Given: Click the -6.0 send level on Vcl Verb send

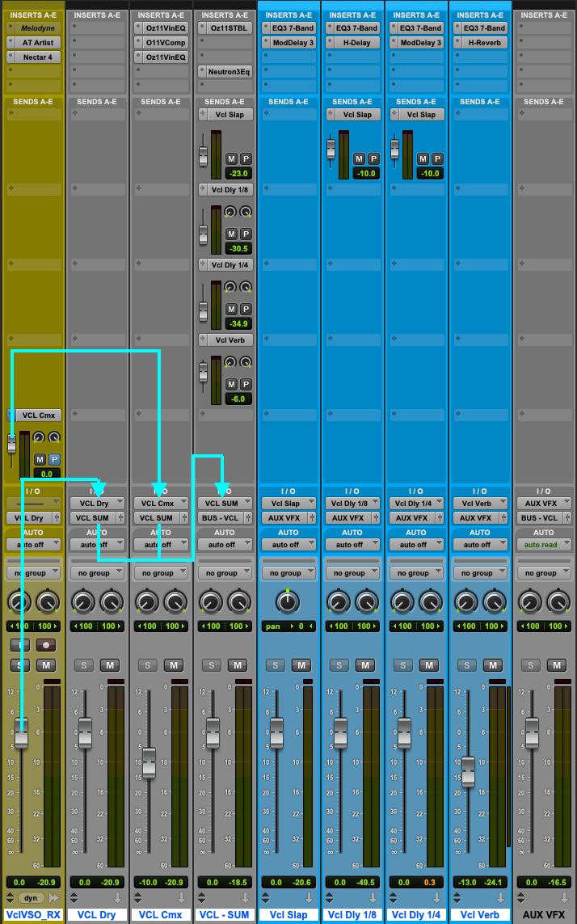Looking at the screenshot, I should pyautogui.click(x=238, y=399).
